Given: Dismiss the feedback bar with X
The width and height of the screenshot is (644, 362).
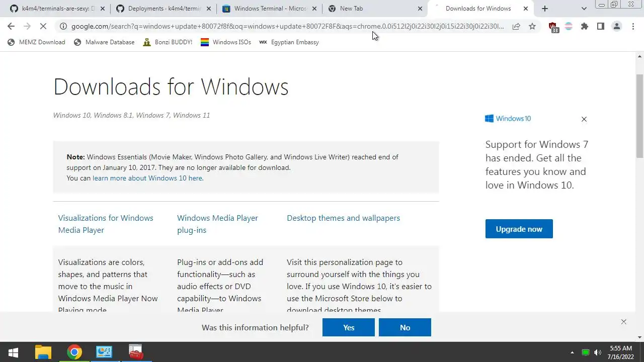Looking at the screenshot, I should pyautogui.click(x=623, y=322).
